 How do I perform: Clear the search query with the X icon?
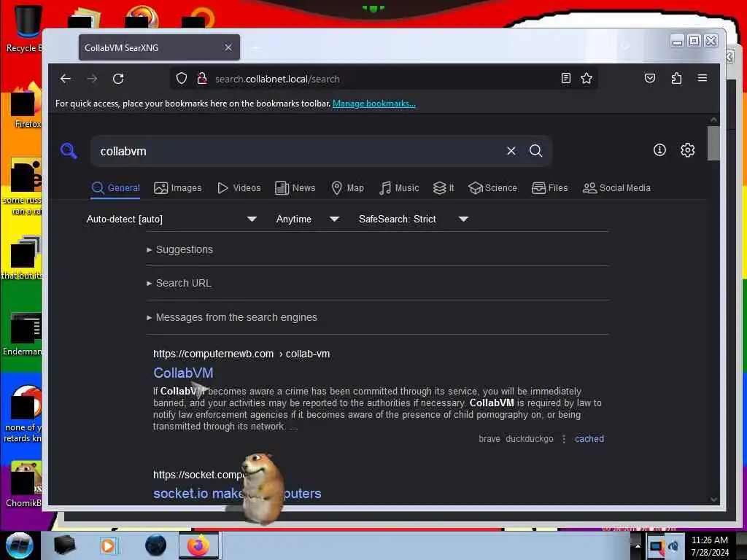click(511, 151)
